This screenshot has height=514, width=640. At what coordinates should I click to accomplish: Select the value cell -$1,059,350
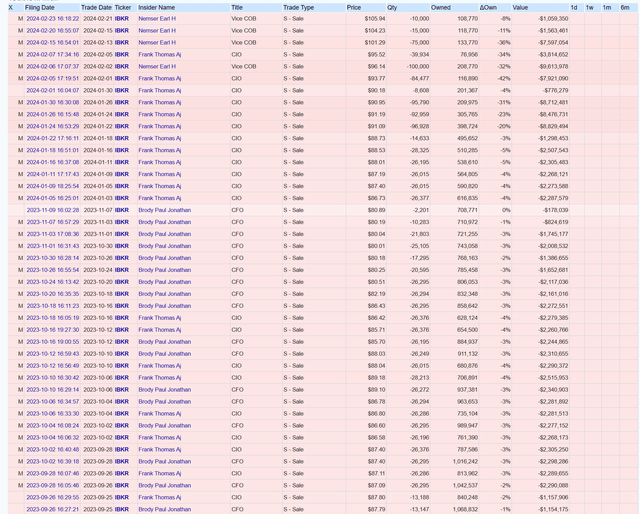coord(553,19)
